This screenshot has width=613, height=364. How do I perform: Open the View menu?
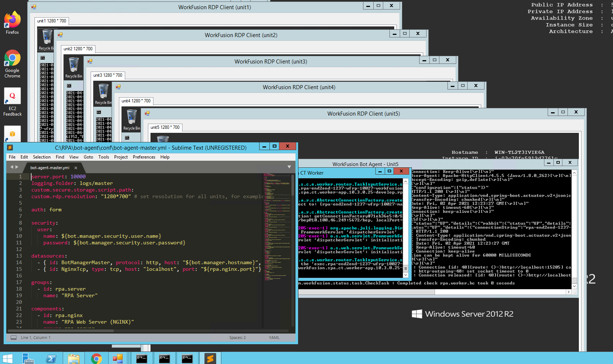pyautogui.click(x=74, y=157)
